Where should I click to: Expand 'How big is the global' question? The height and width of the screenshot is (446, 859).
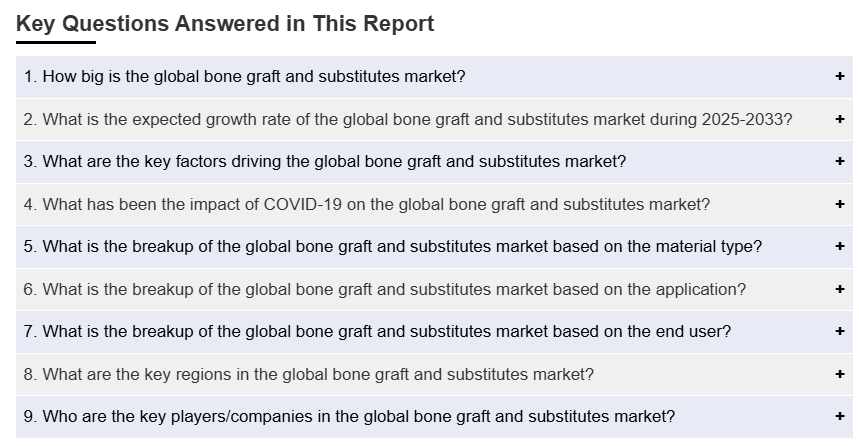(x=245, y=77)
